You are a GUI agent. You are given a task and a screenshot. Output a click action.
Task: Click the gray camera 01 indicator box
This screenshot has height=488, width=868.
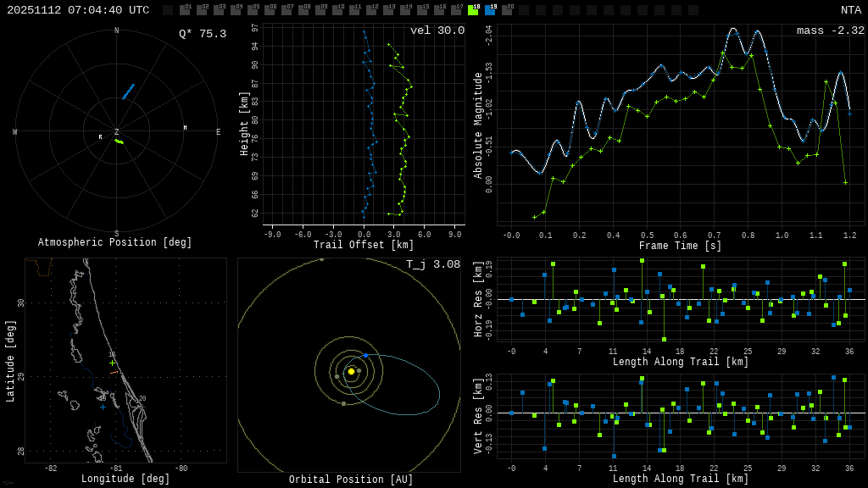(x=185, y=10)
